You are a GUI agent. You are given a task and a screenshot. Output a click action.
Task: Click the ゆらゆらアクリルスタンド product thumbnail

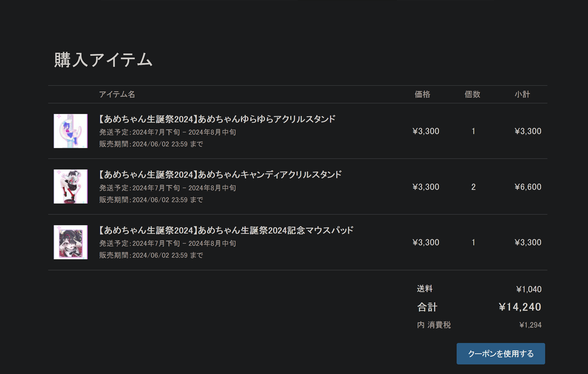click(x=71, y=131)
